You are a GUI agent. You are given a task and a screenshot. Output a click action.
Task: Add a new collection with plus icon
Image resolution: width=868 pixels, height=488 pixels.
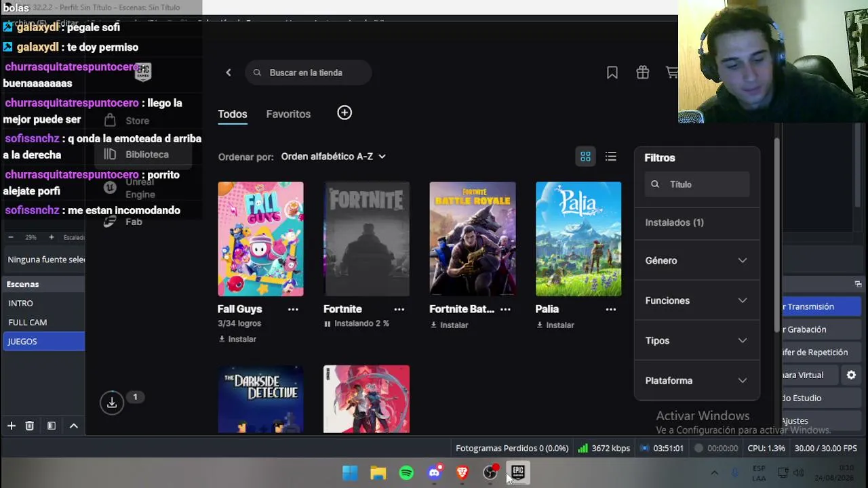(x=344, y=113)
